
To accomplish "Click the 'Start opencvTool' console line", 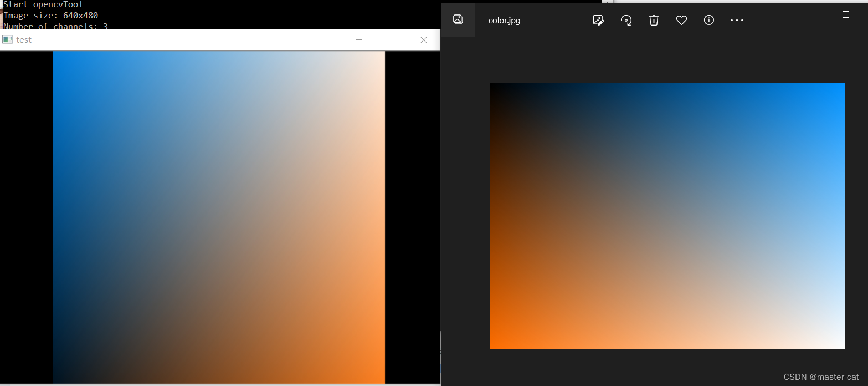I will click(43, 4).
